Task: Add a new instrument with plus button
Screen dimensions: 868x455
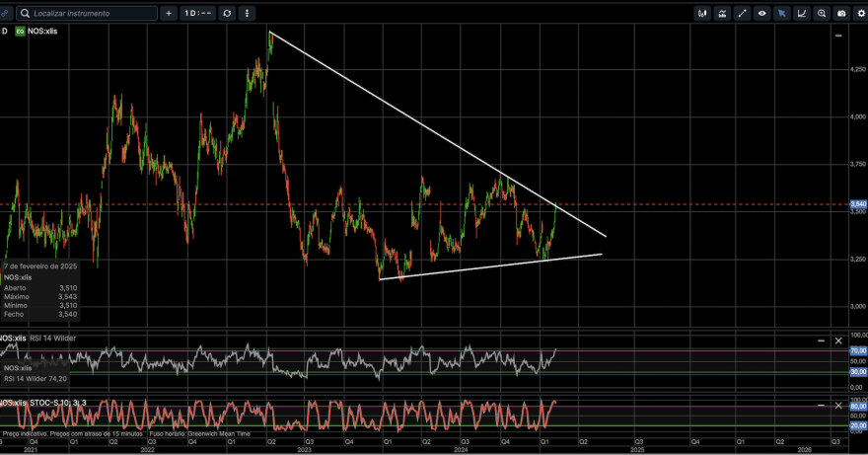Action: [x=169, y=13]
